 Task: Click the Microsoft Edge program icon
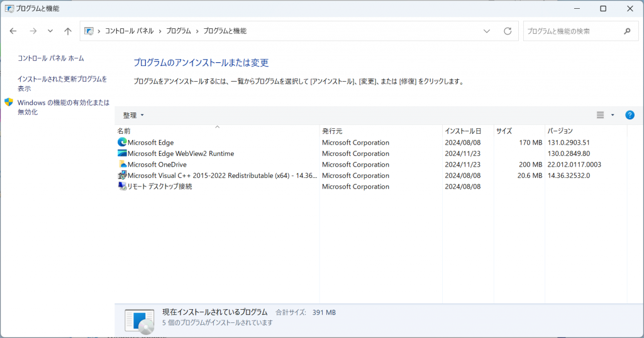click(x=122, y=142)
